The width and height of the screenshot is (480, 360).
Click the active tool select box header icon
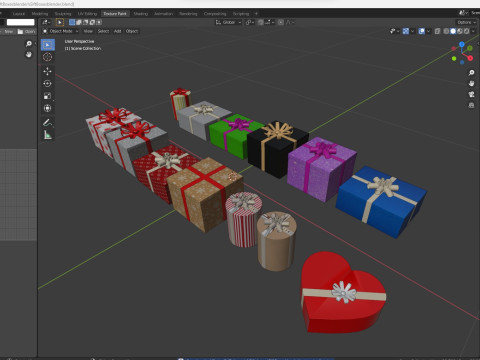click(60, 22)
